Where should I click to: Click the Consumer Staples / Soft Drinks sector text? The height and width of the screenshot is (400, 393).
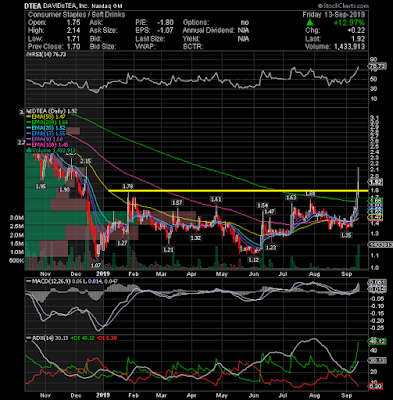[76, 15]
